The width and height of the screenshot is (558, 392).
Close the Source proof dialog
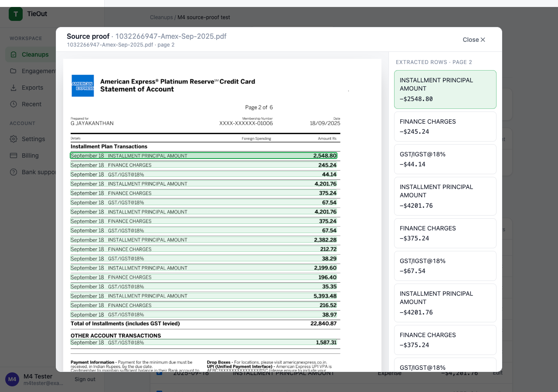pyautogui.click(x=474, y=40)
